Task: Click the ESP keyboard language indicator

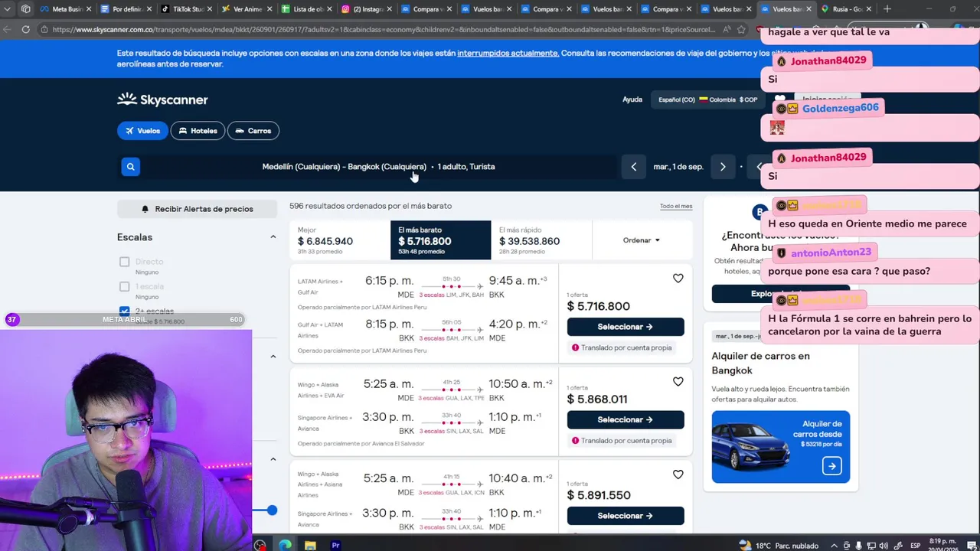Action: point(915,545)
